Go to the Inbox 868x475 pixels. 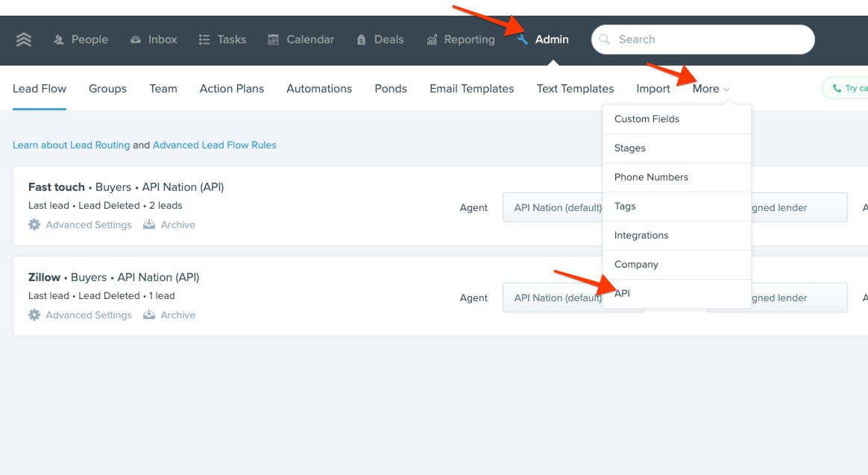[154, 40]
